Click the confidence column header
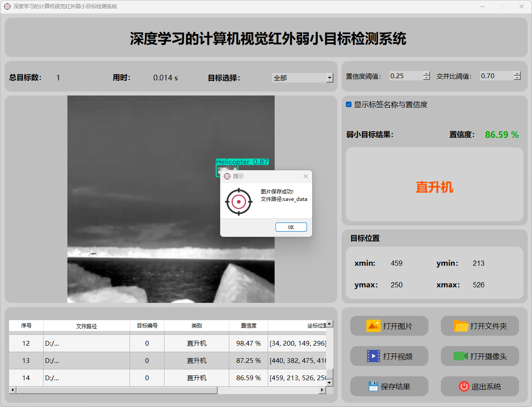 coord(248,326)
